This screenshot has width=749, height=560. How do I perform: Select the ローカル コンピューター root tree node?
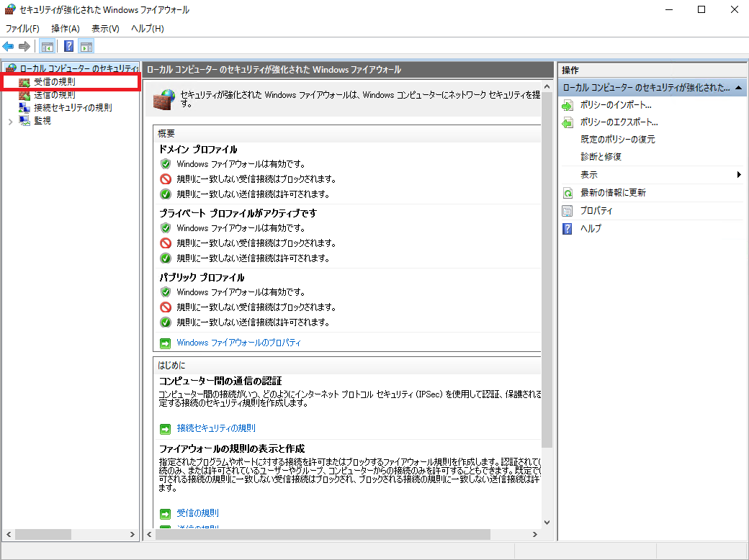(x=79, y=69)
